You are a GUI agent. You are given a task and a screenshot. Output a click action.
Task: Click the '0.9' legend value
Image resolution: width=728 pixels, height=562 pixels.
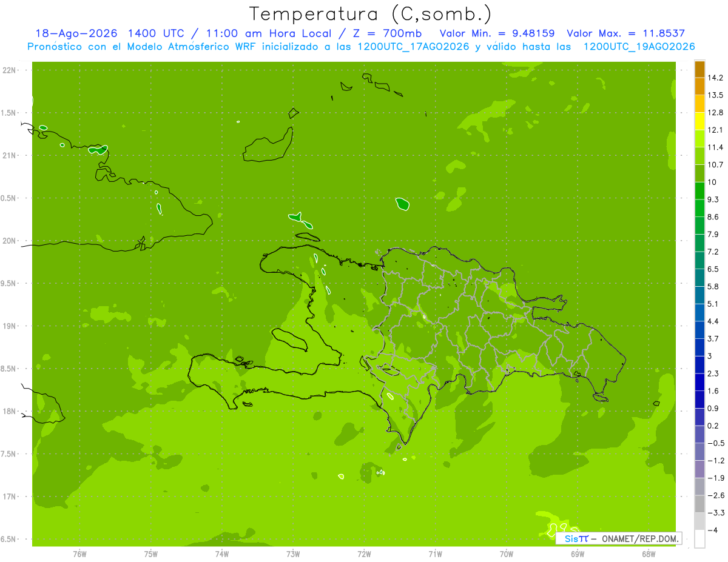[713, 408]
